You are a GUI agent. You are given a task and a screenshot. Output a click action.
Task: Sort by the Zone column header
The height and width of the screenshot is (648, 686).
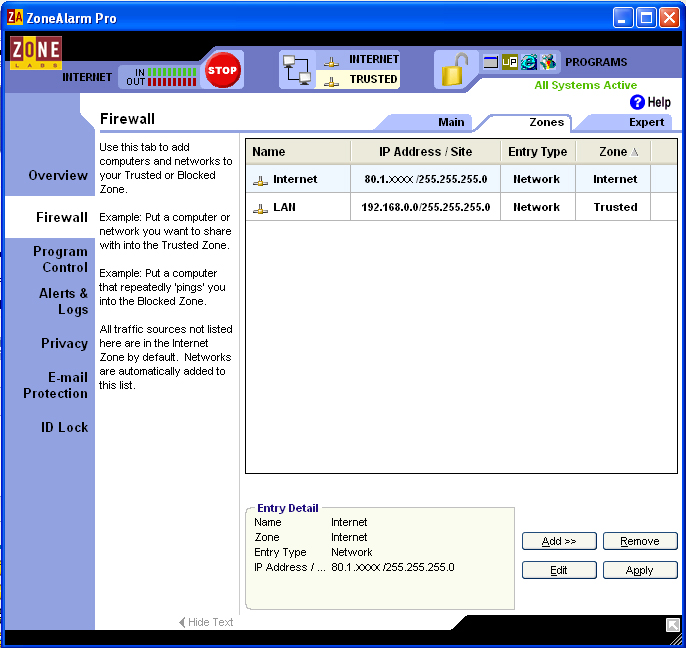click(613, 152)
